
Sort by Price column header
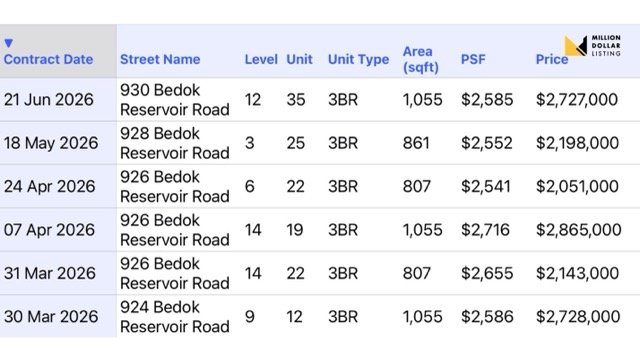click(551, 60)
